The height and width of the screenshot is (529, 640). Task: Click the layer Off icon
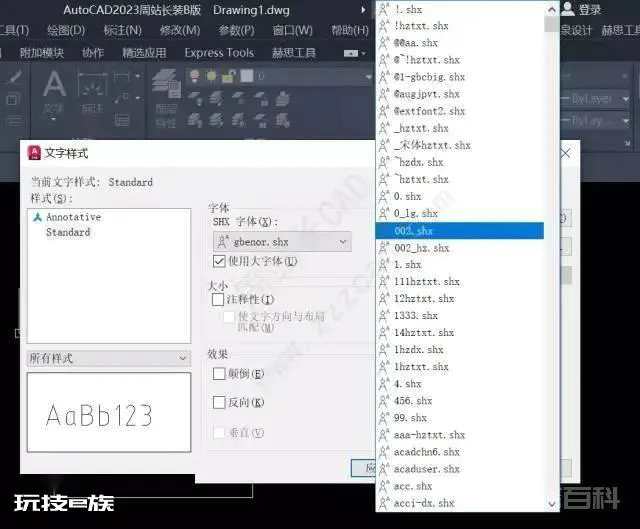tap(195, 98)
